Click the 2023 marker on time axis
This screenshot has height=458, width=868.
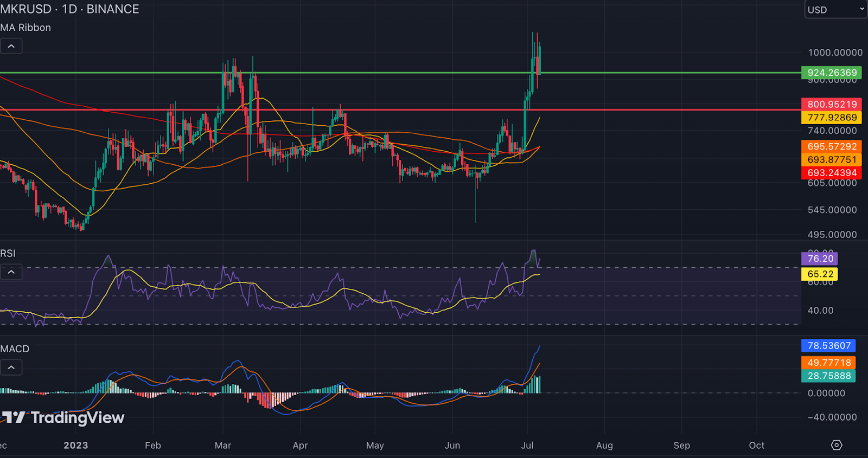(75, 445)
